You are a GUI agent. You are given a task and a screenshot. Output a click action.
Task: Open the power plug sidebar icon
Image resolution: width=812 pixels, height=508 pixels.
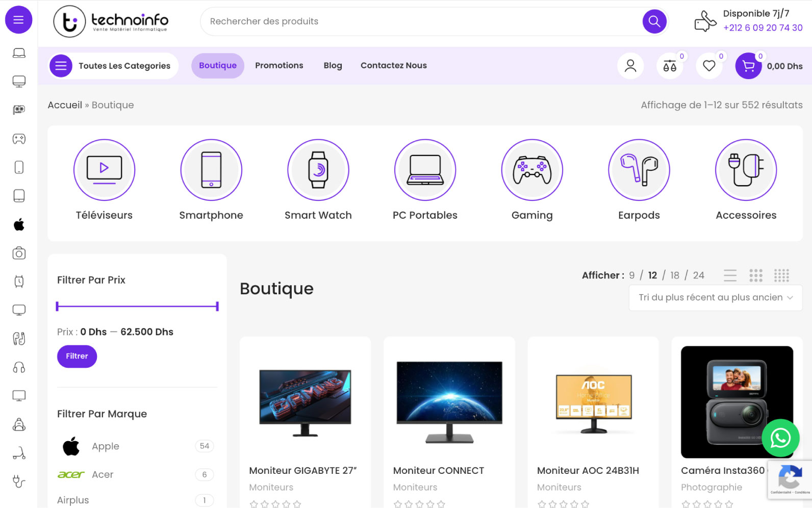(19, 481)
